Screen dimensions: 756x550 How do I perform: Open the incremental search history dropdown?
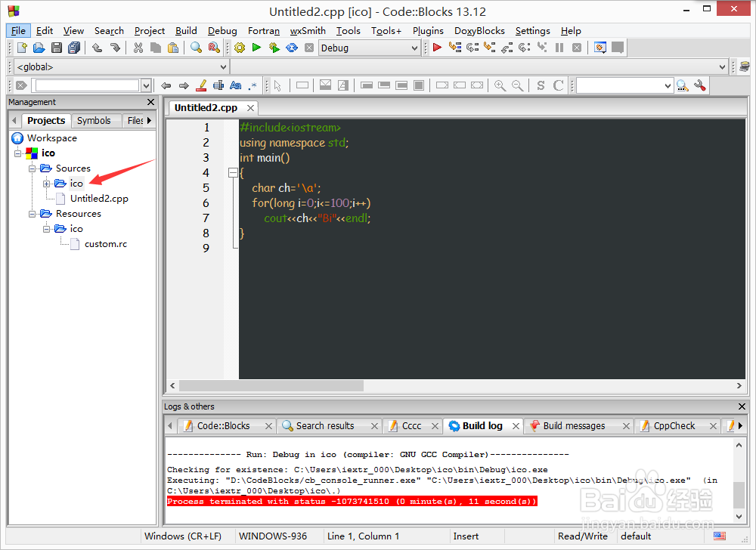(x=146, y=85)
